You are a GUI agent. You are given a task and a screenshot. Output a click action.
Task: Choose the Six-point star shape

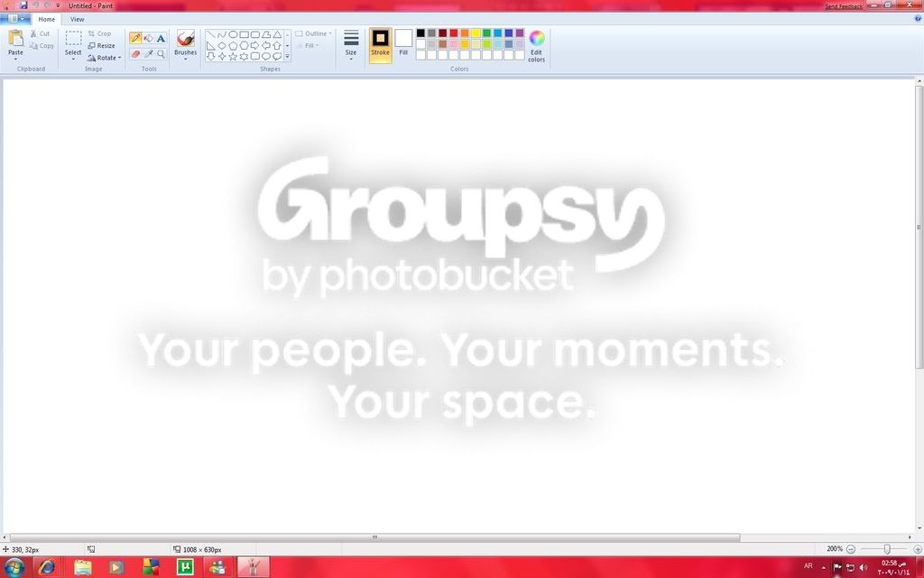tap(244, 56)
